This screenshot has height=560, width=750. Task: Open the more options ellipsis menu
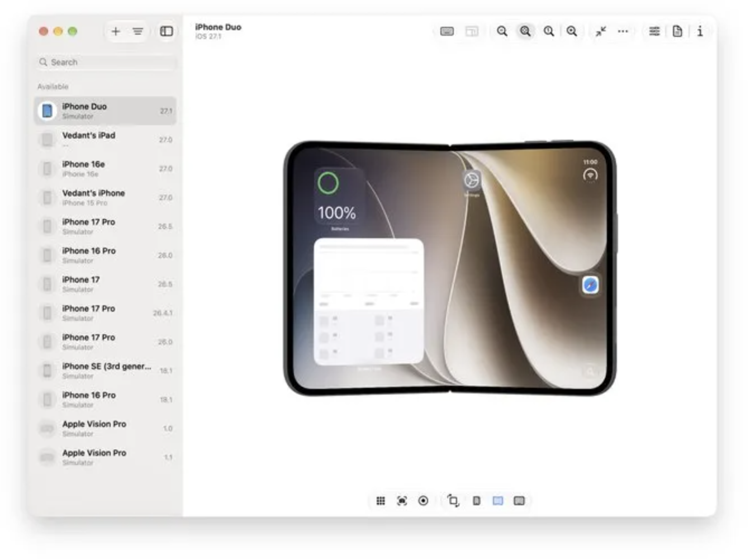[x=623, y=31]
